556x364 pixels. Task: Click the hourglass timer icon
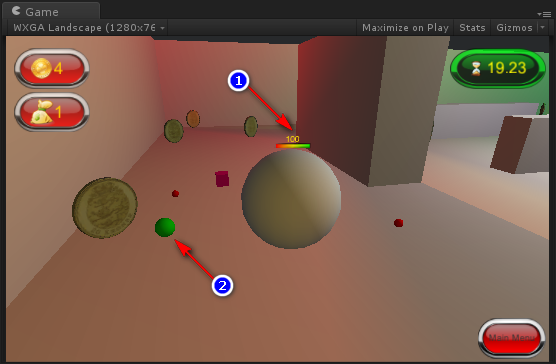pyautogui.click(x=476, y=68)
